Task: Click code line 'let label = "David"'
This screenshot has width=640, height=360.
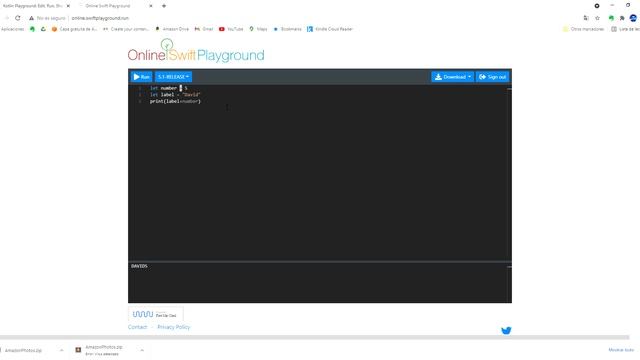Action: click(175, 95)
